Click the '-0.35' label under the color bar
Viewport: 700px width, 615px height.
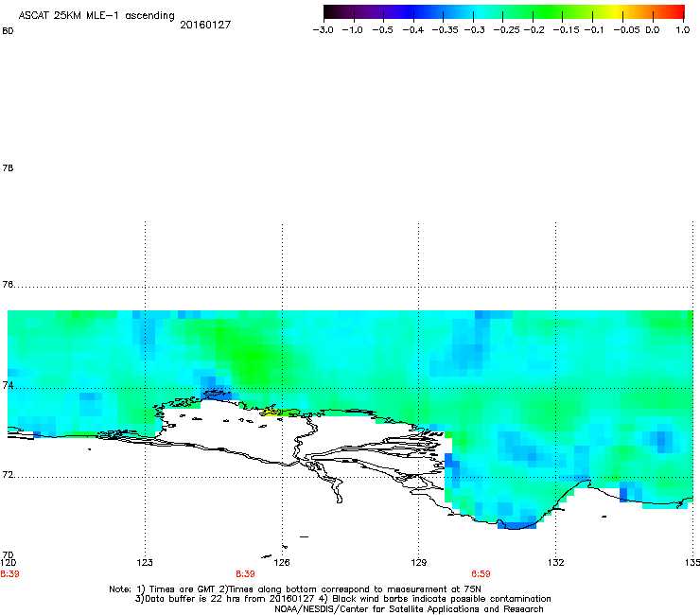point(446,30)
